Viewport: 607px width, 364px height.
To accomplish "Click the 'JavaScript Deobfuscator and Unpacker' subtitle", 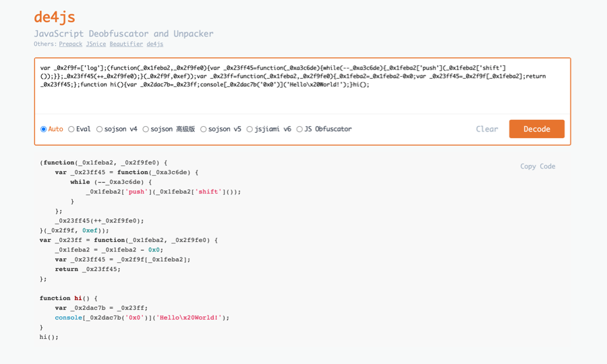I will (x=123, y=34).
